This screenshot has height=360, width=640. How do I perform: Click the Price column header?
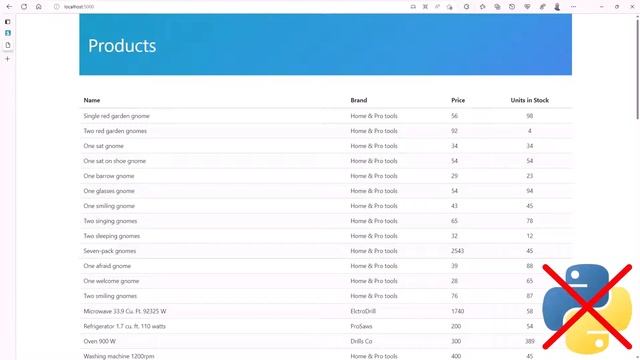(x=458, y=100)
